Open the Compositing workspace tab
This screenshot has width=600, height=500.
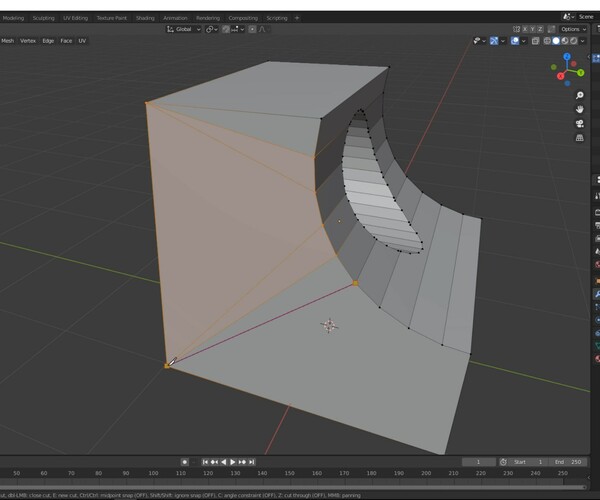click(243, 18)
